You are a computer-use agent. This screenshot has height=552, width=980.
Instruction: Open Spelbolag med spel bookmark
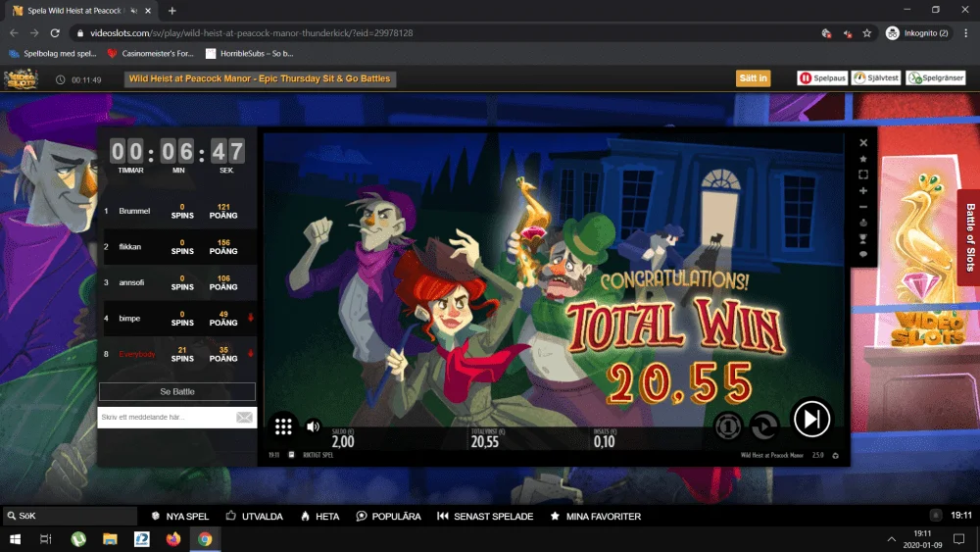53,53
